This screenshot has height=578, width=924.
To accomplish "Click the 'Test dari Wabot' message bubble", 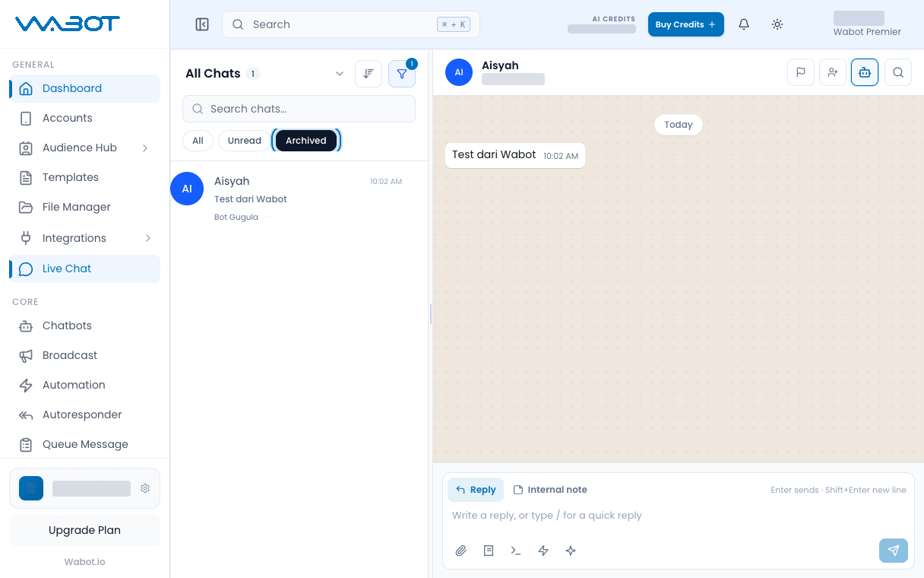I will pyautogui.click(x=514, y=155).
